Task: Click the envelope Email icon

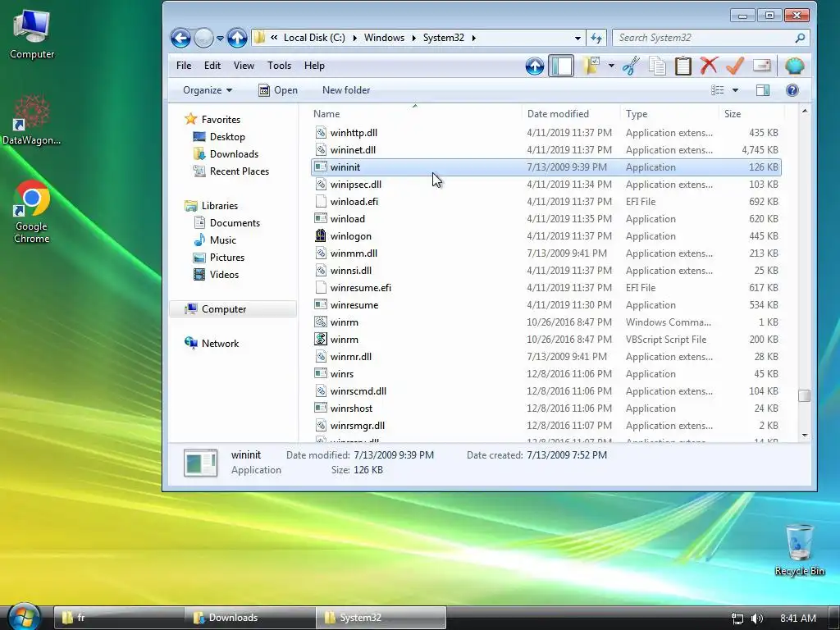Action: tap(761, 66)
